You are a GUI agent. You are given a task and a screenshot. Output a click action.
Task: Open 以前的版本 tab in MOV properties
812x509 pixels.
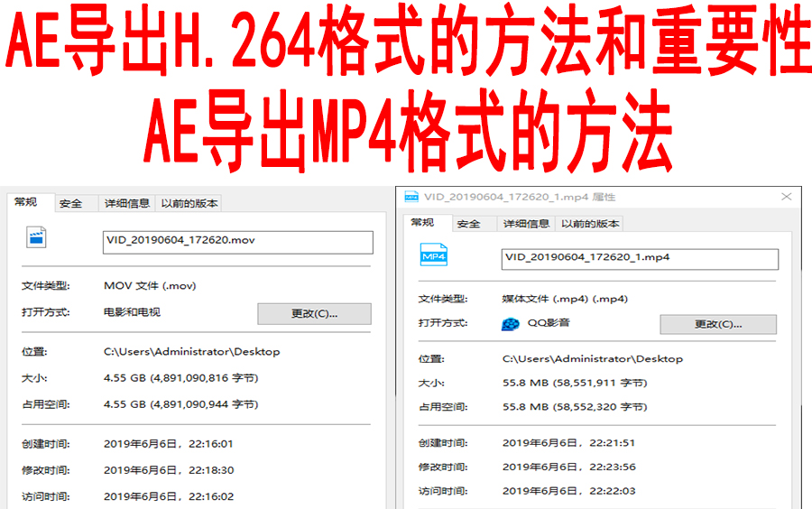click(x=189, y=203)
